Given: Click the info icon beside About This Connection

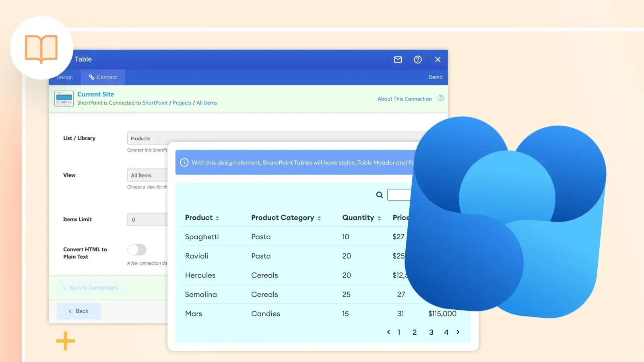Looking at the screenshot, I should click(x=441, y=99).
